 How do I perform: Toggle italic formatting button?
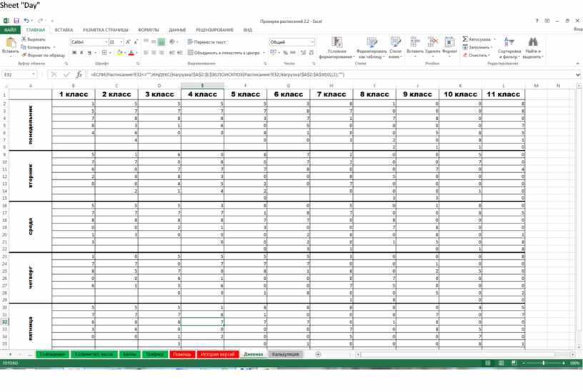pyautogui.click(x=81, y=53)
